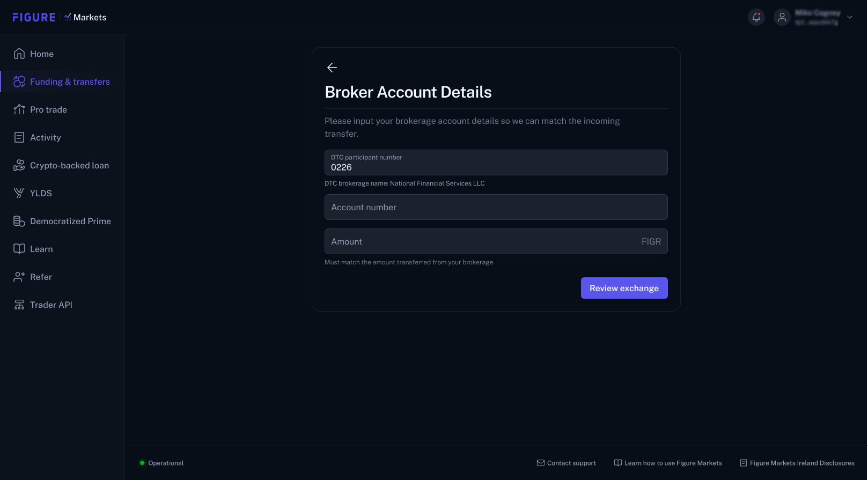Click the Activity list icon

[x=19, y=137]
